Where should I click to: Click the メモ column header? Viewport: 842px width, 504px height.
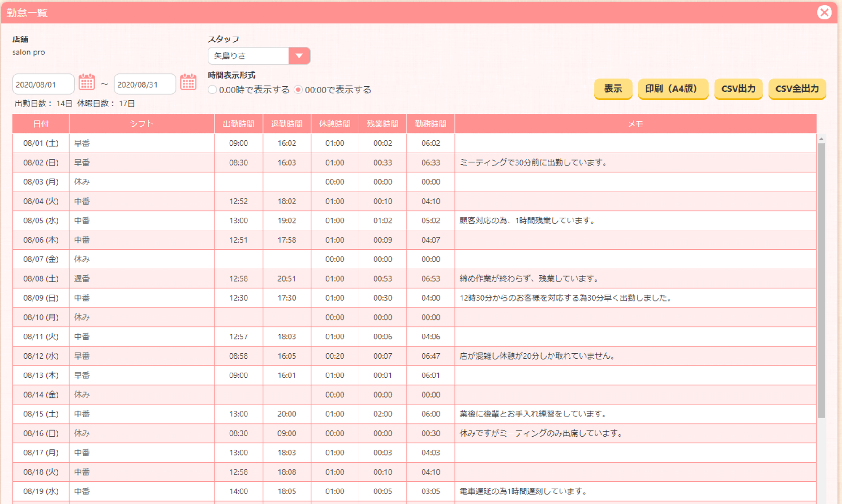coord(635,124)
